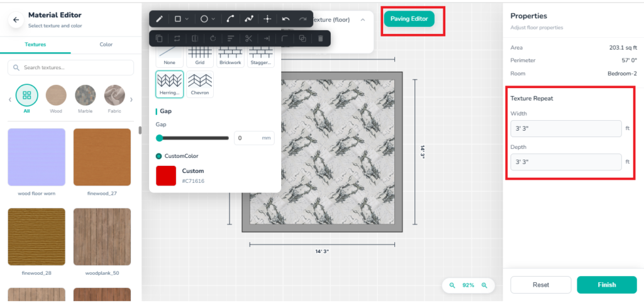Open the Paving Editor
644x303 pixels.
point(409,19)
